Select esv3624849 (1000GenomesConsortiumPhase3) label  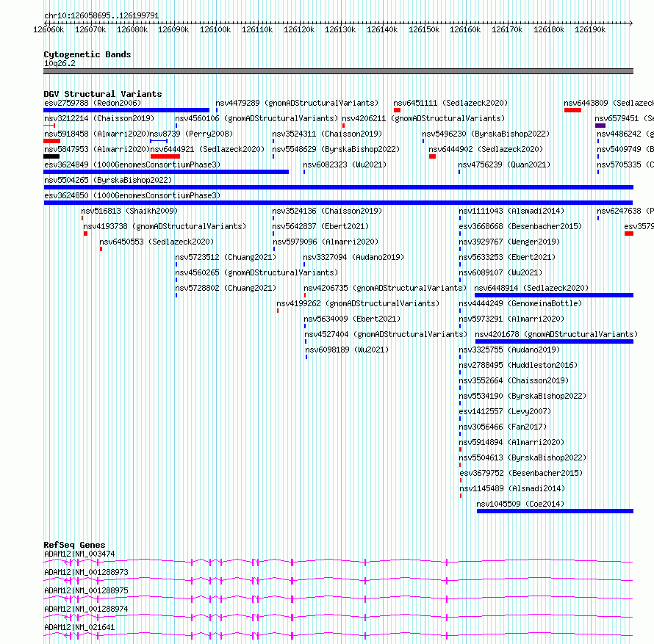click(132, 164)
